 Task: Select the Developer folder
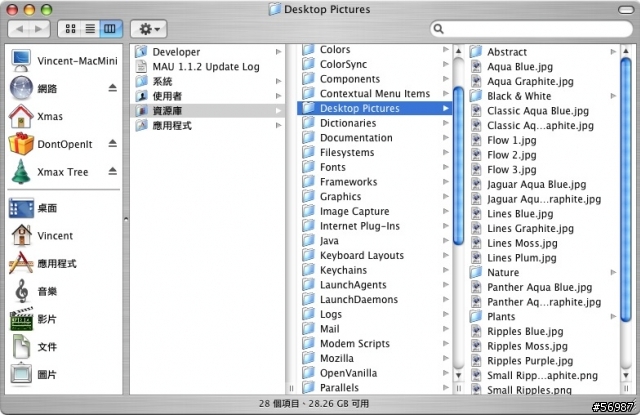pyautogui.click(x=207, y=52)
